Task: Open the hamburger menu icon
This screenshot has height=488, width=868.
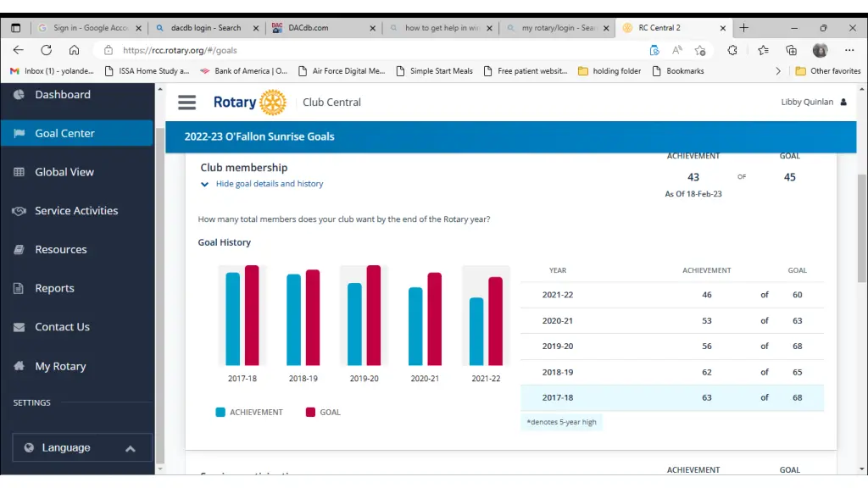Action: point(186,103)
